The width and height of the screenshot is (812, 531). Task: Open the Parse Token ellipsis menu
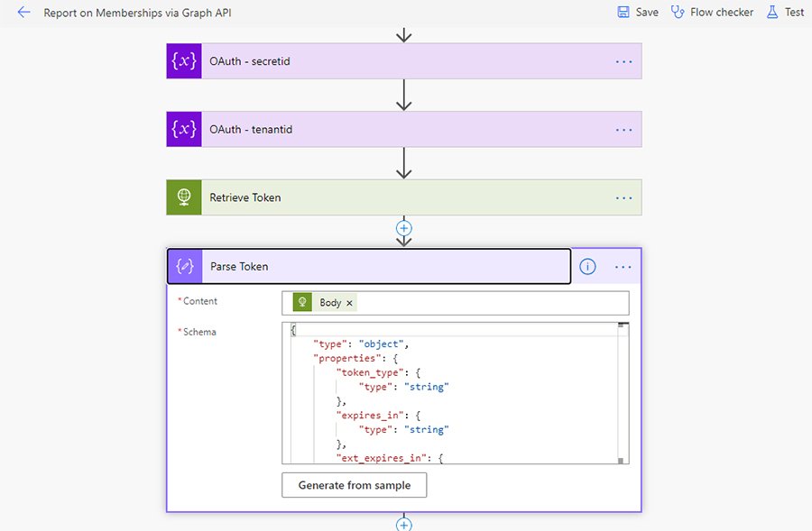pos(623,267)
